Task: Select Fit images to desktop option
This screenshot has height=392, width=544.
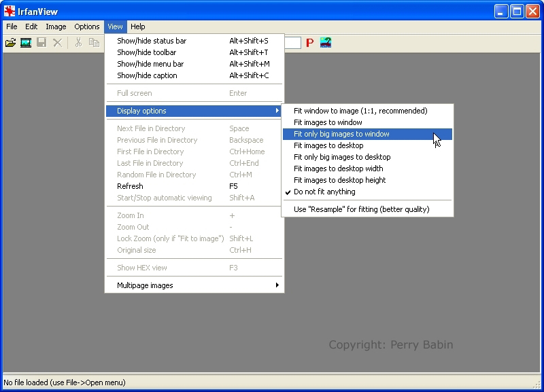Action: click(x=367, y=145)
